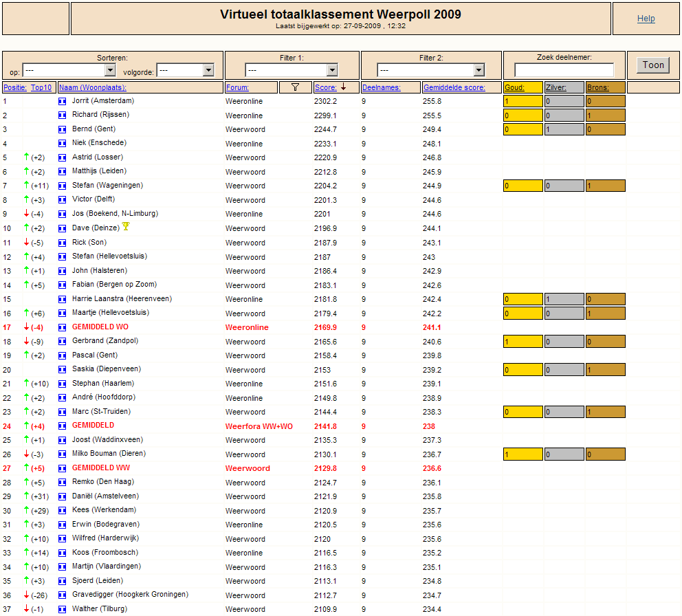This screenshot has width=682, height=616.
Task: Click the blue icon for Gravedigger (Hoogkerk Groningen)
Action: pyautogui.click(x=62, y=595)
